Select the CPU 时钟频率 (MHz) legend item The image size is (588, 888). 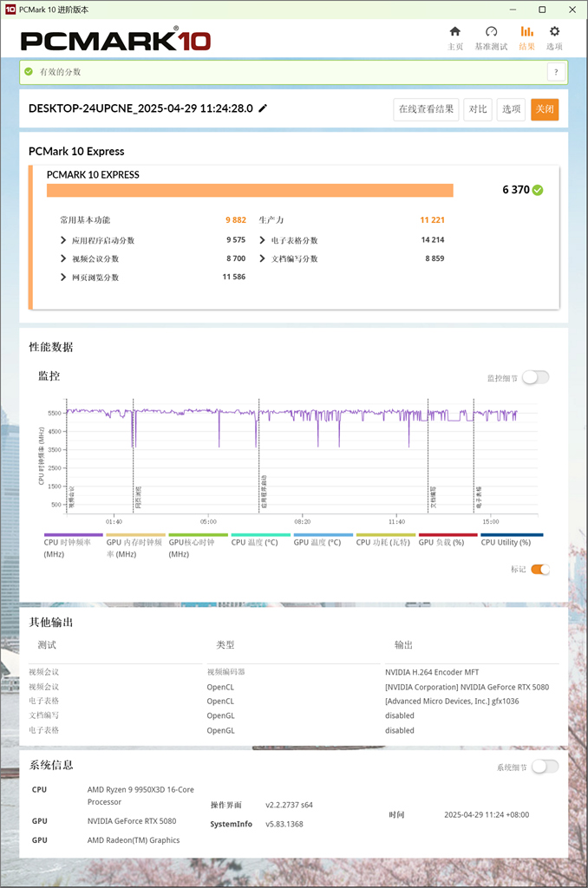[73, 546]
